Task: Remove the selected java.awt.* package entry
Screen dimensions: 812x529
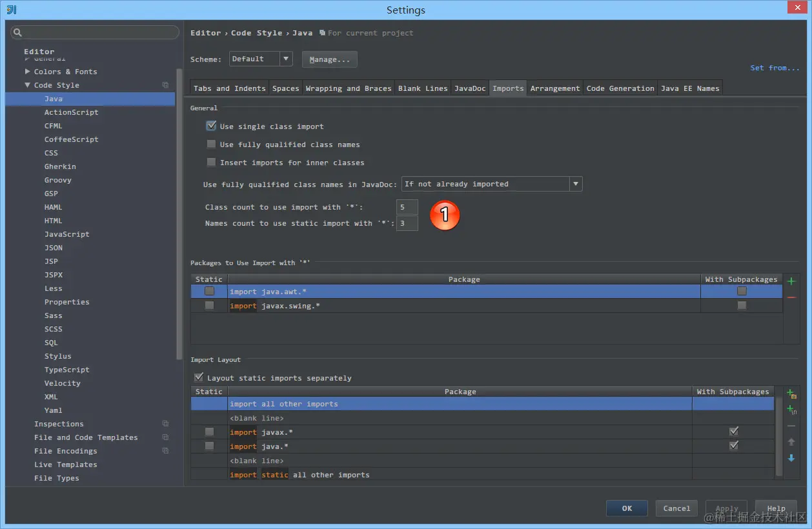Action: [791, 297]
